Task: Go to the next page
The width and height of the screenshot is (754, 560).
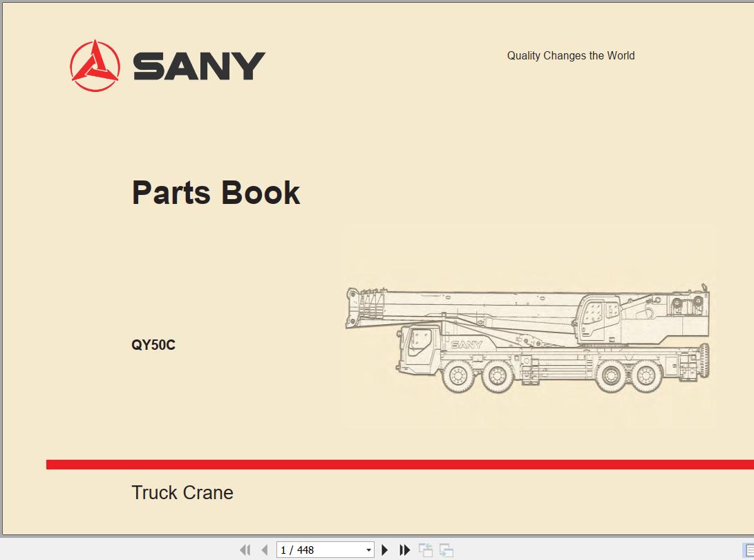Action: [x=385, y=550]
